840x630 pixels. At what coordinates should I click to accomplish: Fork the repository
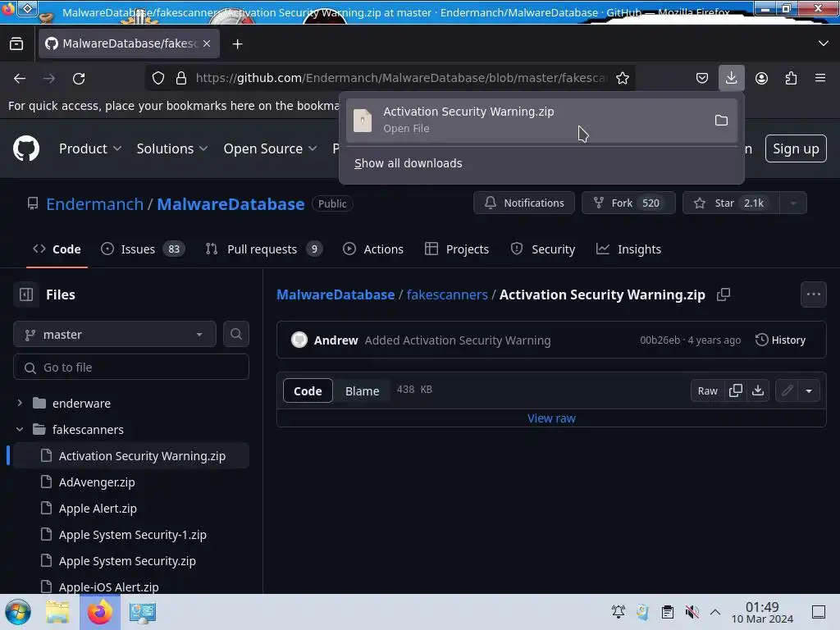point(628,203)
